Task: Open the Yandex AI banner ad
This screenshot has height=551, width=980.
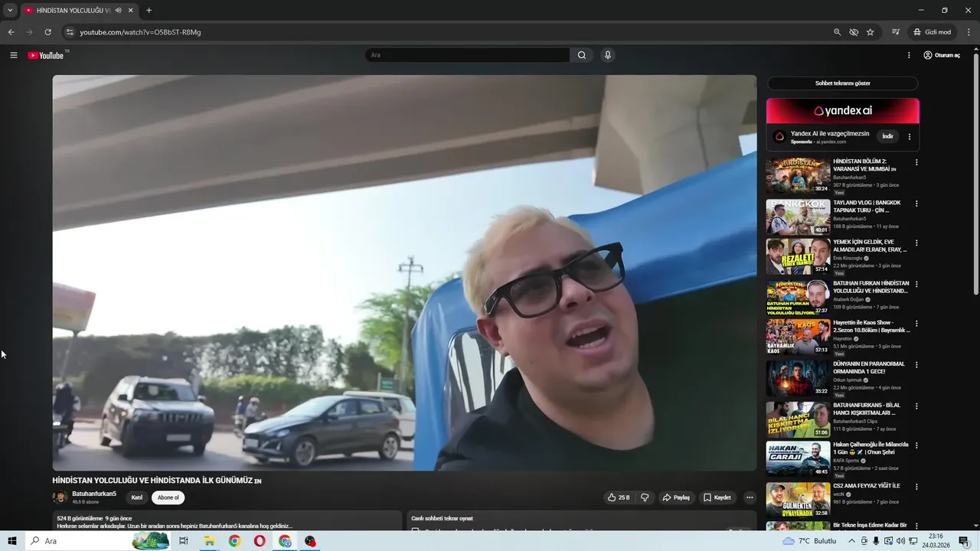Action: [x=843, y=110]
